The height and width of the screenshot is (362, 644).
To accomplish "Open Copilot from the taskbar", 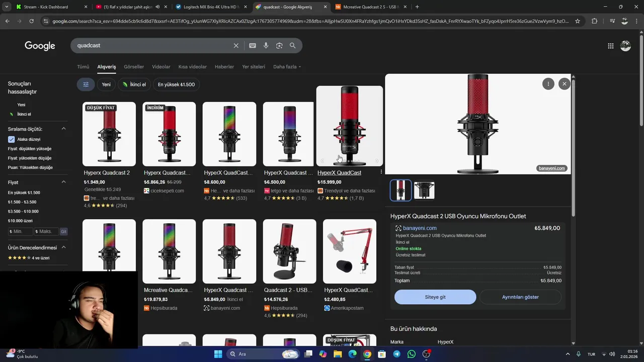I will tap(323, 354).
